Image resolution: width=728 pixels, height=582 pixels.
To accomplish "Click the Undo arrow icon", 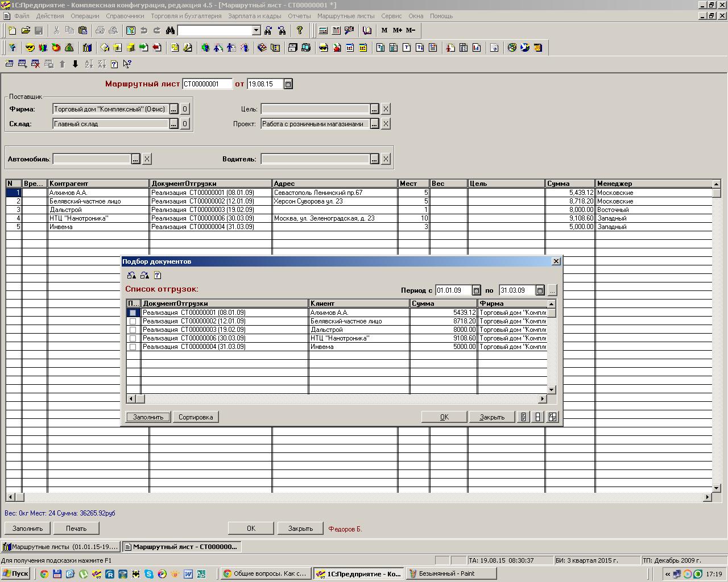I will tap(143, 30).
